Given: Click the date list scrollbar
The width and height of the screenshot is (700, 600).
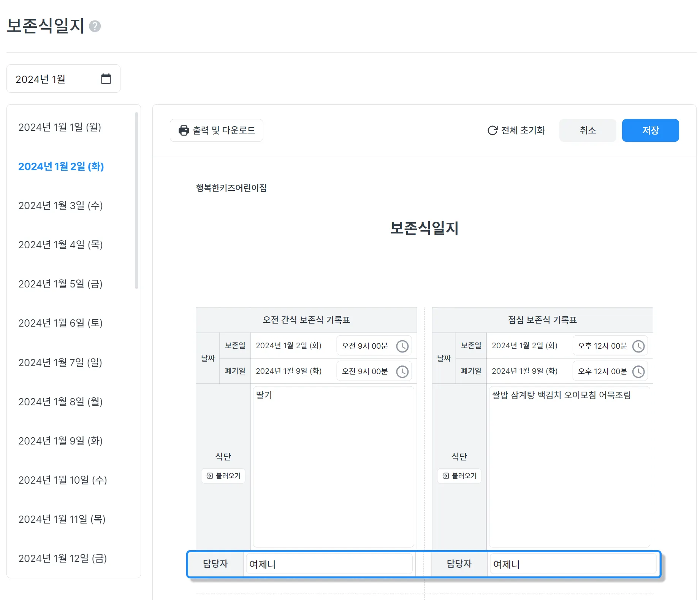Looking at the screenshot, I should tap(136, 200).
